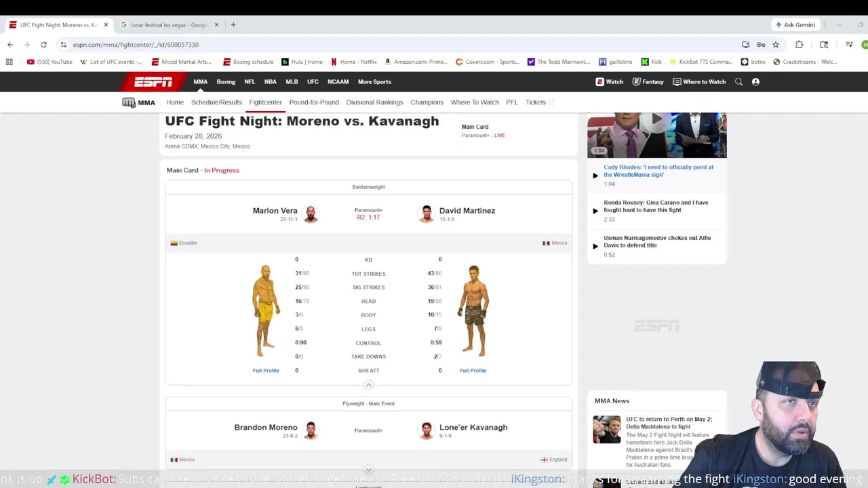The width and height of the screenshot is (868, 488).
Task: Click Marlon Vera's headshot
Action: [311, 214]
